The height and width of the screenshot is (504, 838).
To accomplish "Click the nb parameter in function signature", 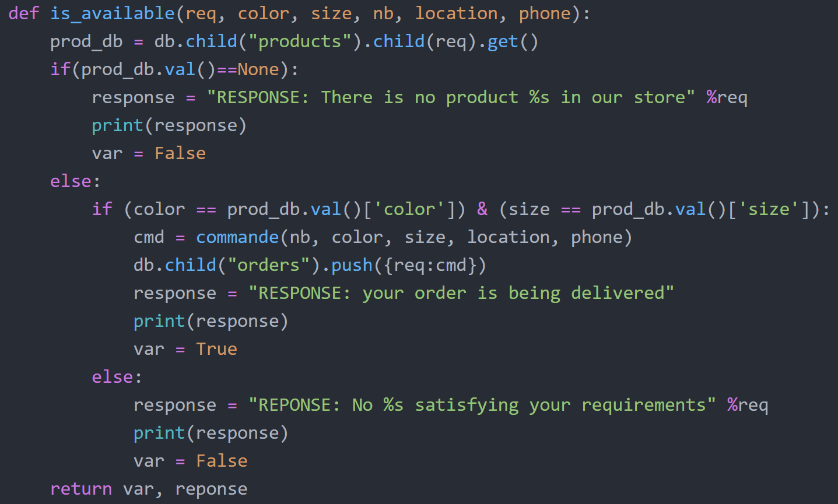I will pos(383,13).
